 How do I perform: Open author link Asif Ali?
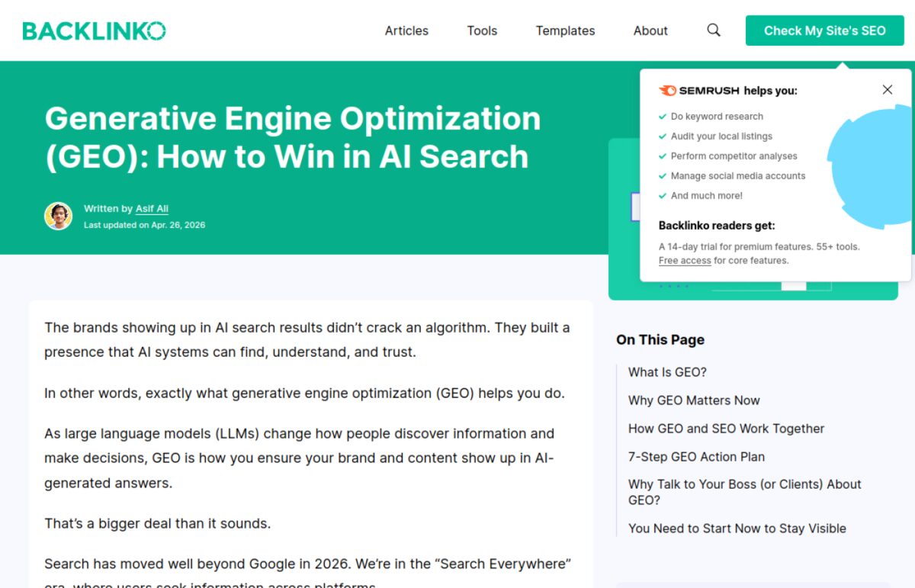click(x=152, y=209)
